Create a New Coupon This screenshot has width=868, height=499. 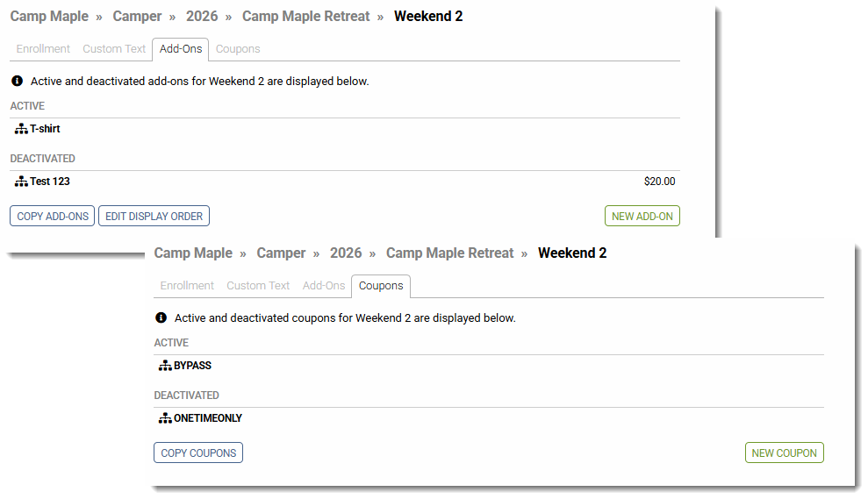(x=784, y=453)
